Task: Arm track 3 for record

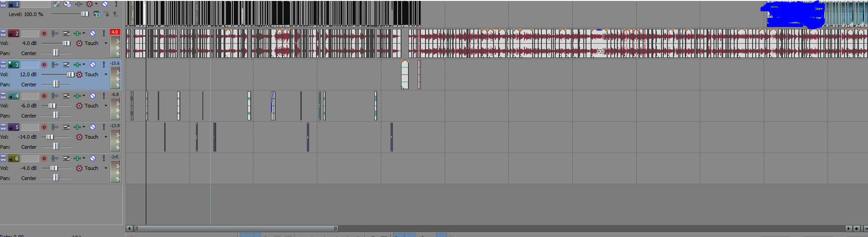Action: (x=44, y=65)
